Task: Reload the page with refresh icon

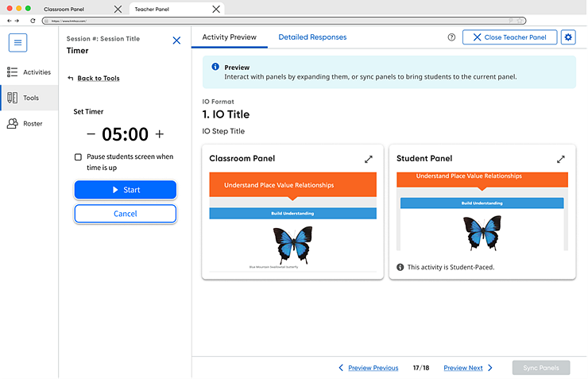Action: (33, 21)
